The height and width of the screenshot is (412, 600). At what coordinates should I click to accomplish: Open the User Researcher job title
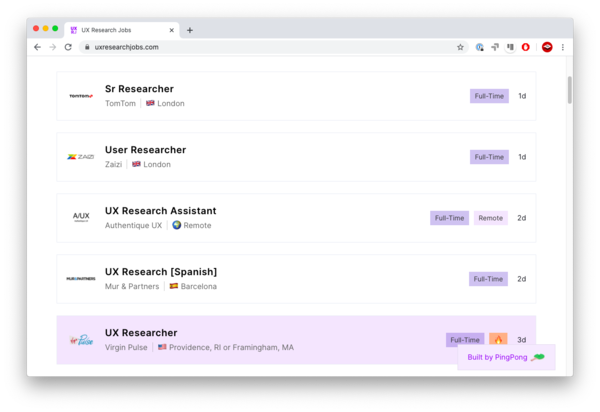tap(145, 150)
